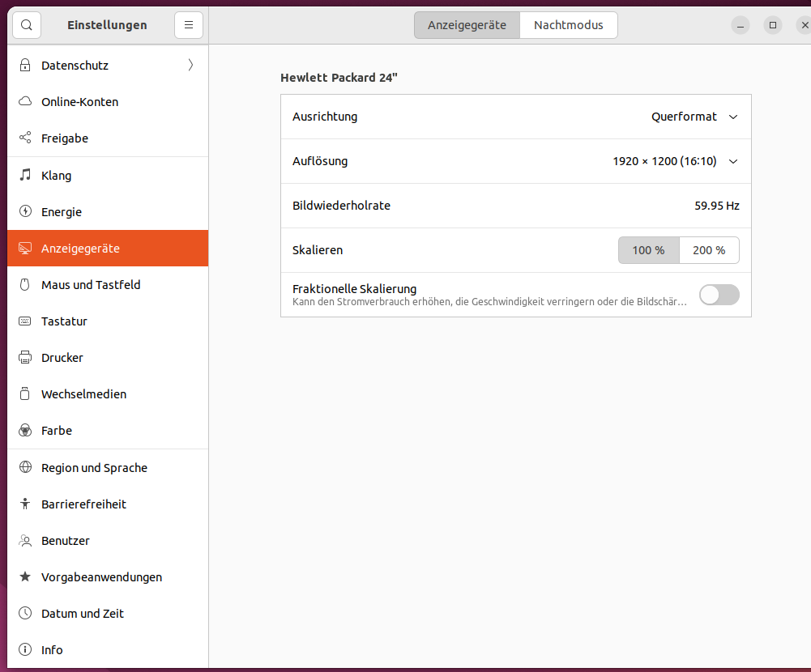Image resolution: width=811 pixels, height=672 pixels.
Task: Open Region und Sprache settings
Action: pos(108,468)
